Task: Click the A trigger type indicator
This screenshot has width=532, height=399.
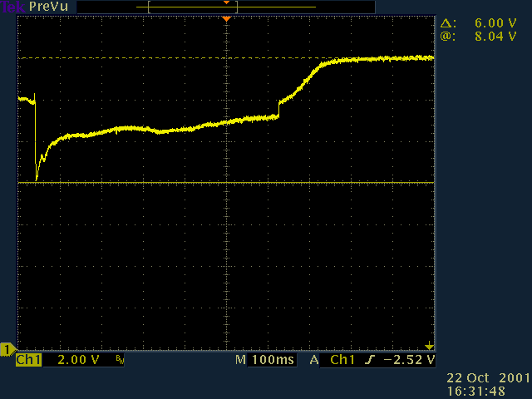Action: [314, 360]
